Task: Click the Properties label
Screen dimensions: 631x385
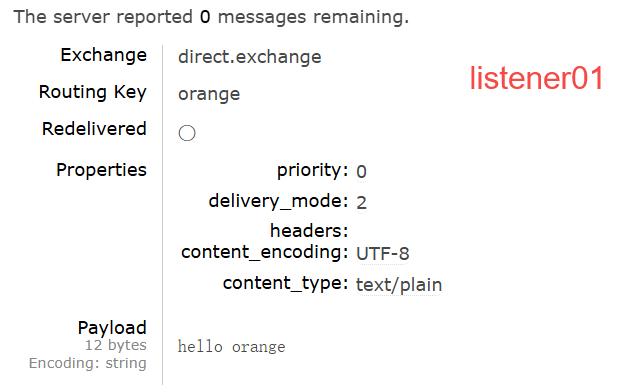Action: tap(101, 170)
